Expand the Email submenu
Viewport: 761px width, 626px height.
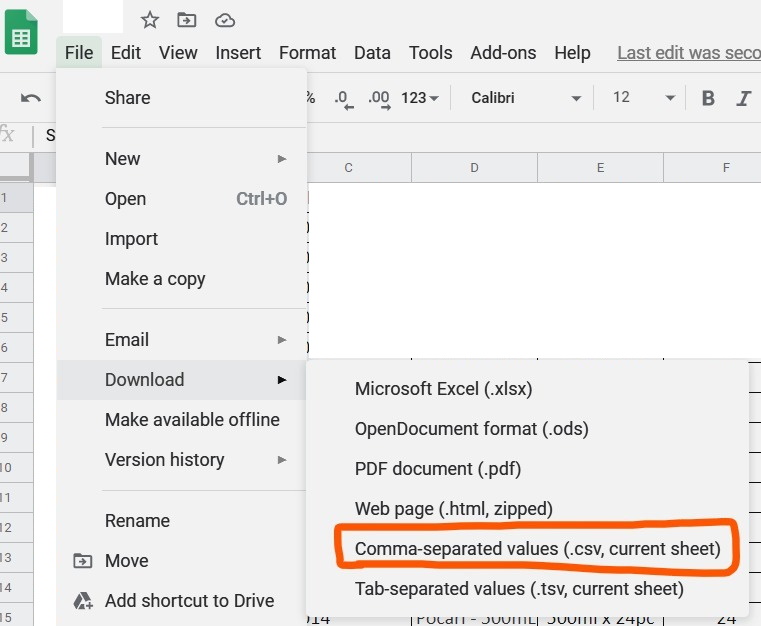(182, 340)
